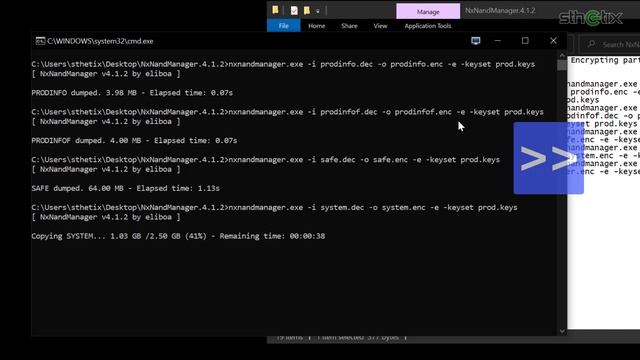Click the command line encrypting prodinfo.dec
Screen dimensions: 640x360
283,64
